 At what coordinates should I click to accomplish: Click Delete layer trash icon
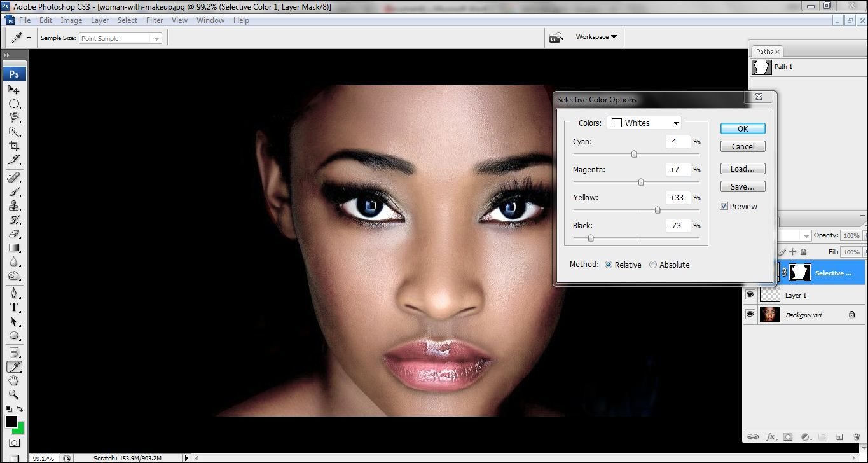pyautogui.click(x=857, y=437)
